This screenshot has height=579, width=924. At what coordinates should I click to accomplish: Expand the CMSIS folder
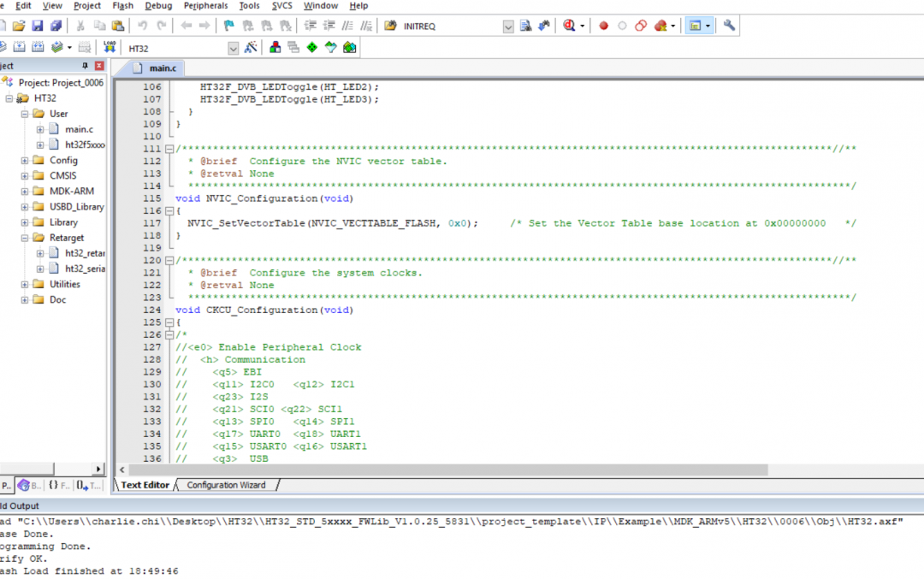pyautogui.click(x=25, y=175)
